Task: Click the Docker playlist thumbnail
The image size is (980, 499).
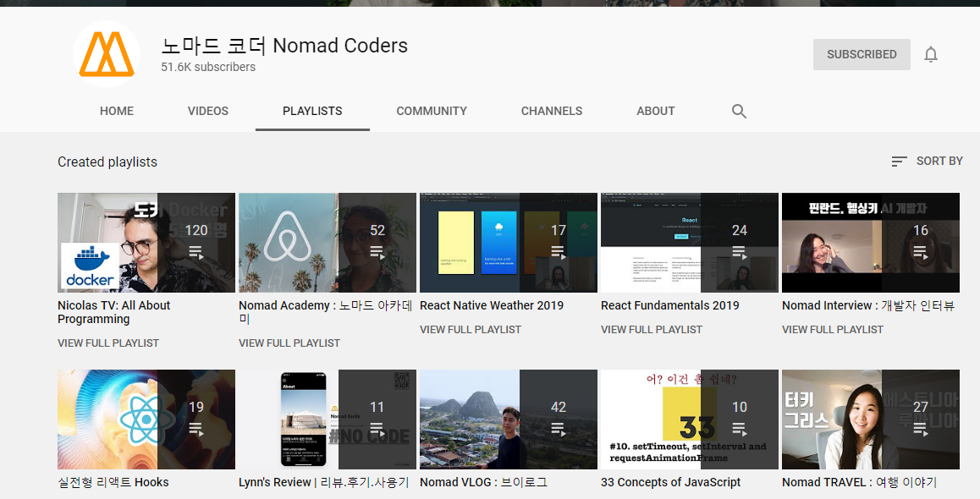Action: click(x=146, y=243)
